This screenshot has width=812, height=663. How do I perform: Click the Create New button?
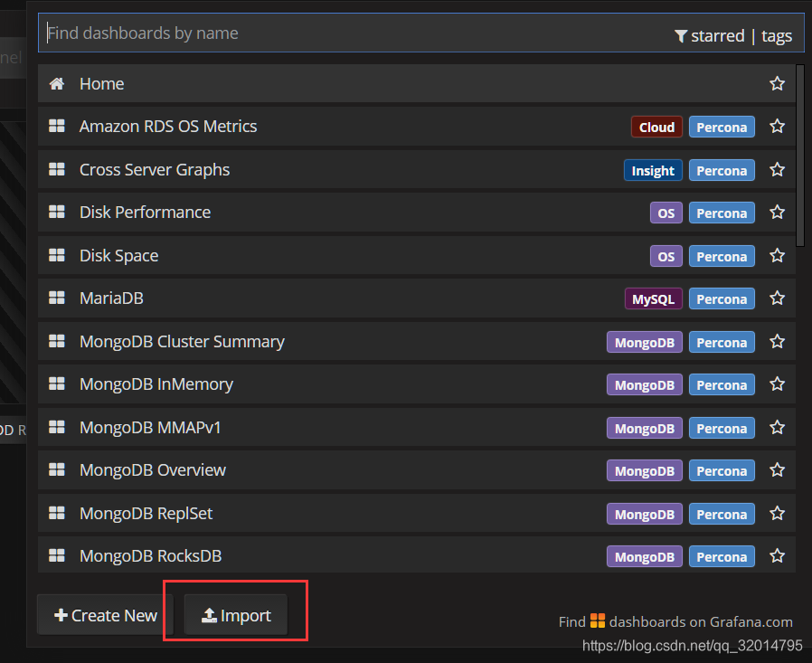pos(105,615)
